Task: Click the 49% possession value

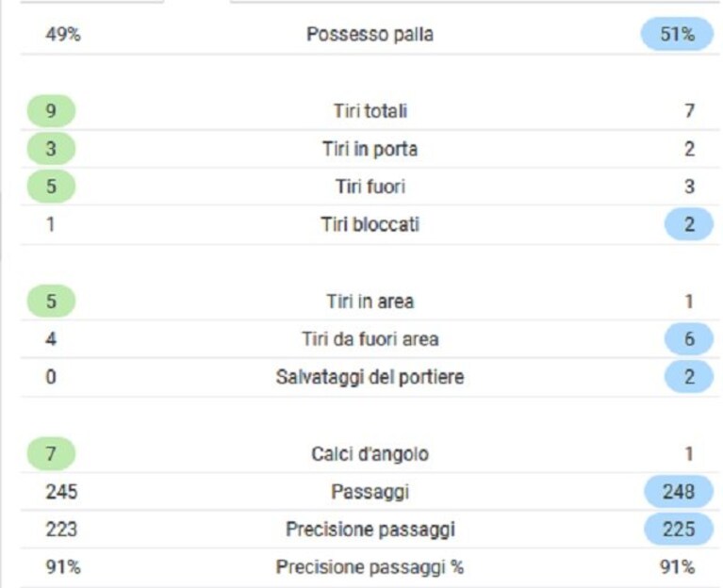Action: click(x=63, y=34)
